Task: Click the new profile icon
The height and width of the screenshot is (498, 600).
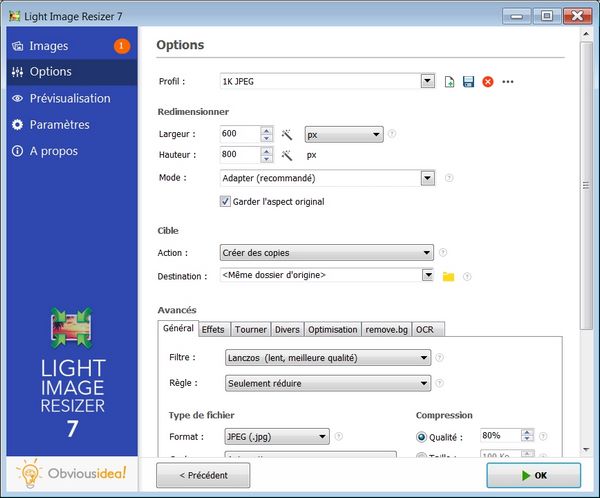Action: 449,82
